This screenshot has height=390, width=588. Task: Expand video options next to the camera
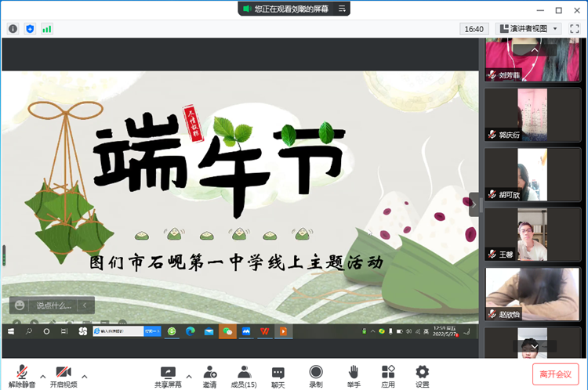tap(85, 377)
